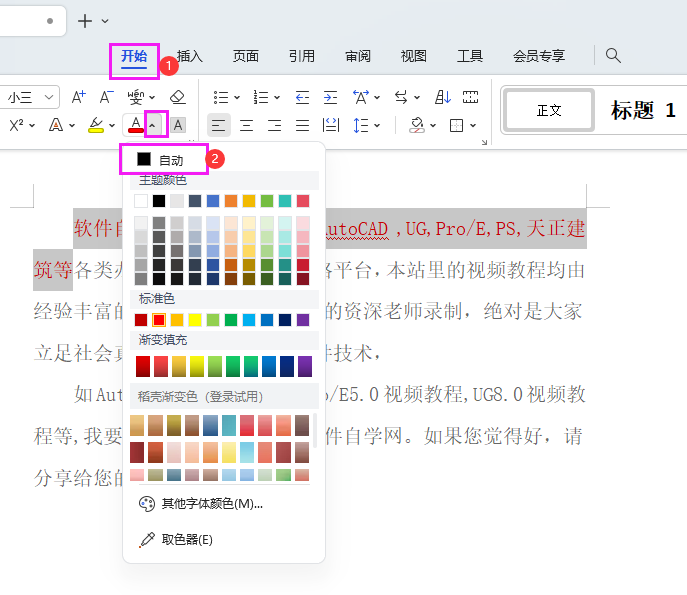Expand the numbered list dropdown arrow

pyautogui.click(x=277, y=97)
